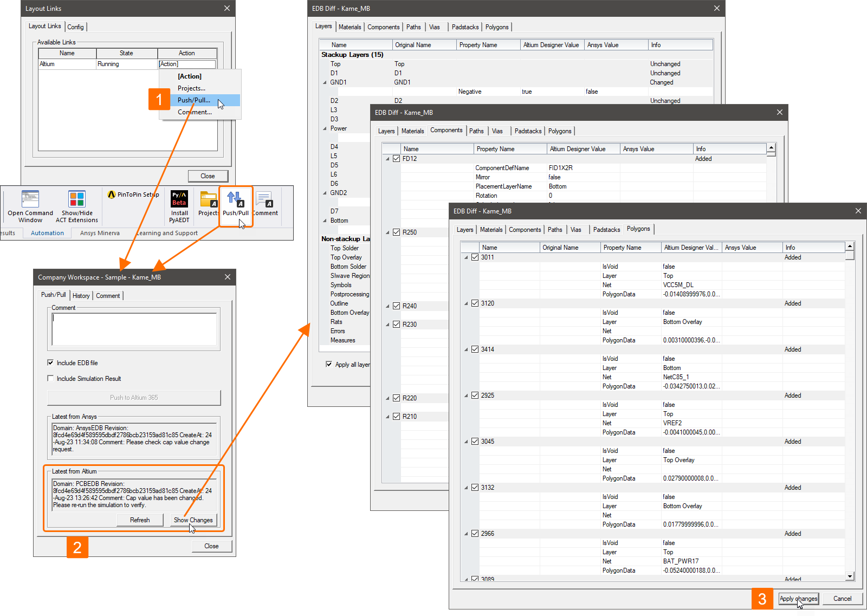
Task: Close the Layout Links dialog with X
Action: point(227,8)
